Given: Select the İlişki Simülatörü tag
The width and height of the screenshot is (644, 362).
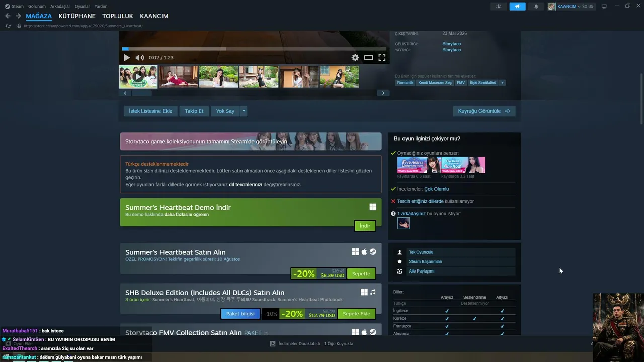Looking at the screenshot, I should pos(483,83).
